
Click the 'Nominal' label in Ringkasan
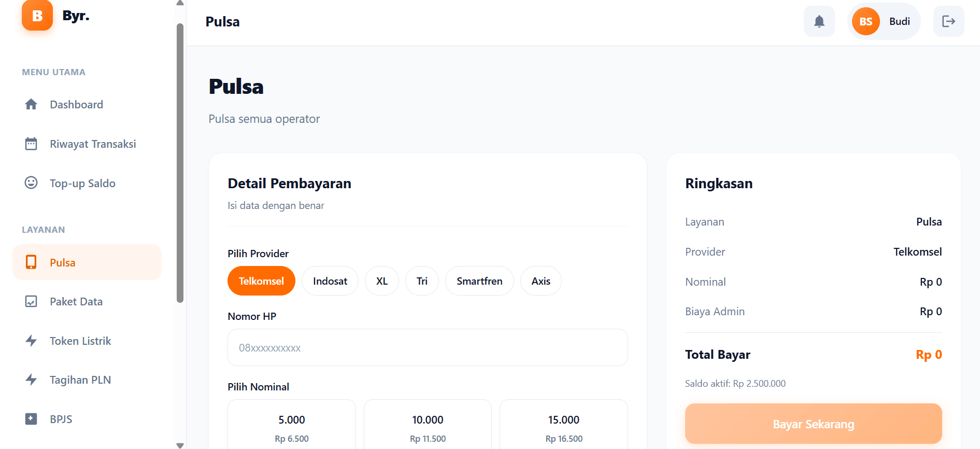click(705, 282)
